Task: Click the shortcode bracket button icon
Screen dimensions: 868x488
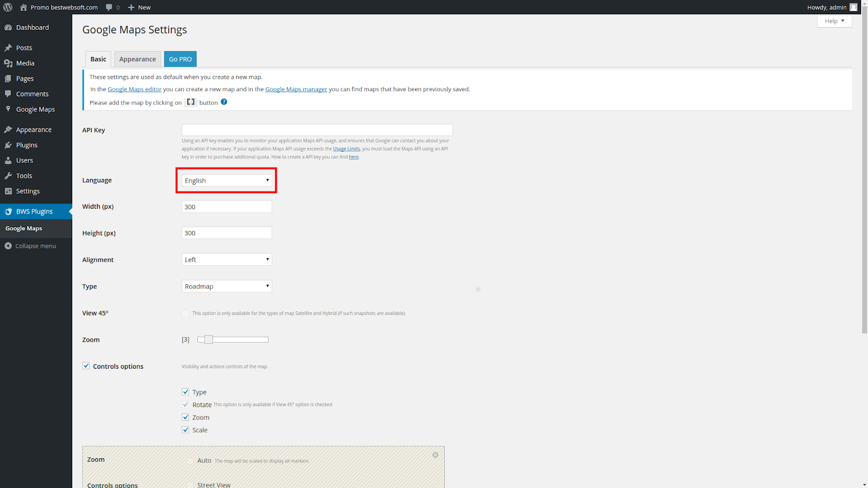Action: (190, 102)
